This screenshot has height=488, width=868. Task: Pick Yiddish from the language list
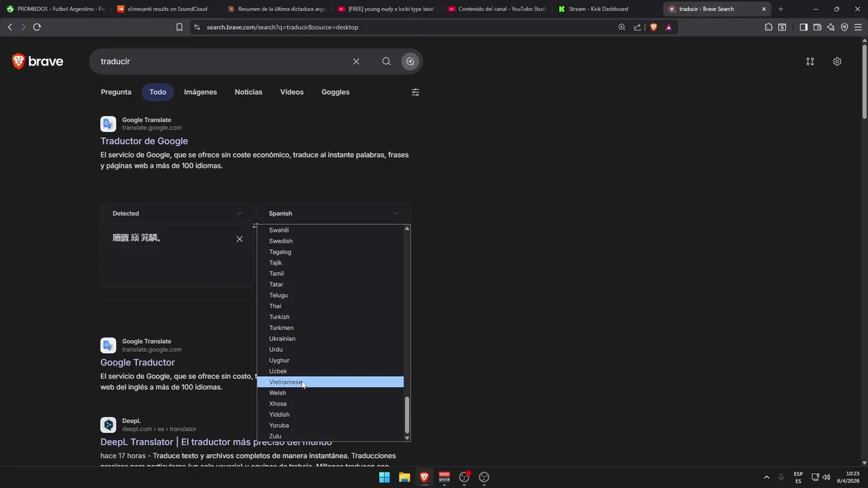pos(330,415)
